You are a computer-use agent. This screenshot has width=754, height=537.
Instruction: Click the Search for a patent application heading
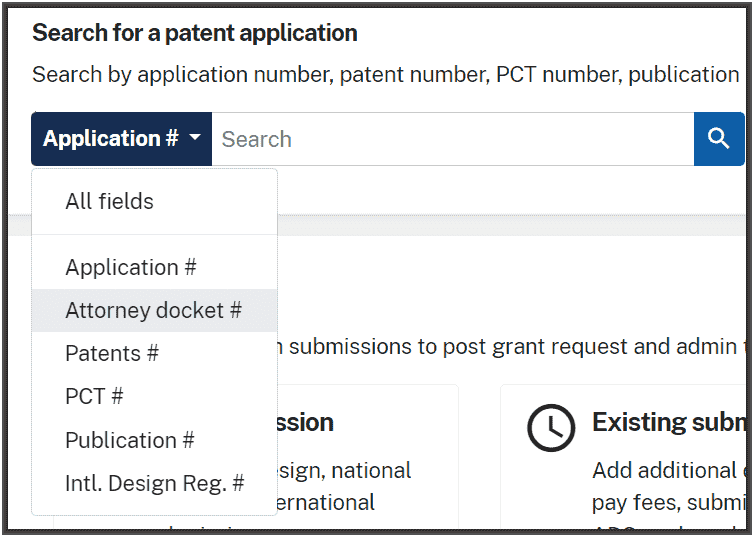(x=195, y=33)
